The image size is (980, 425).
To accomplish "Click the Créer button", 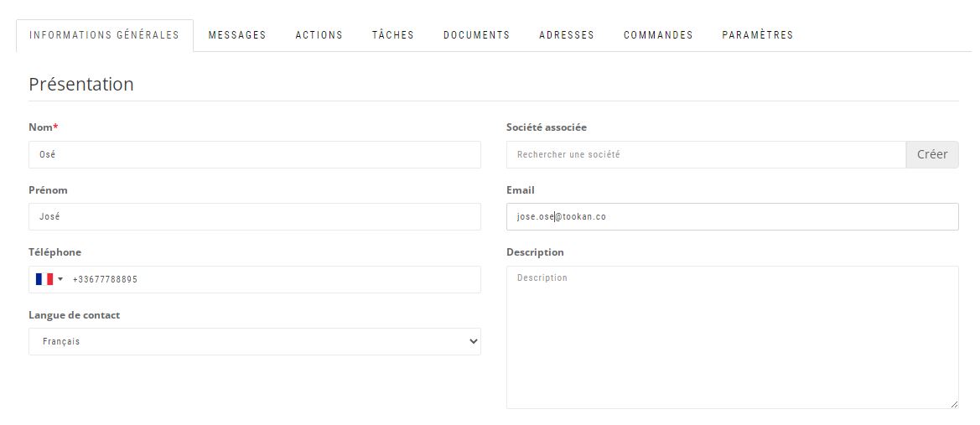I will [932, 154].
